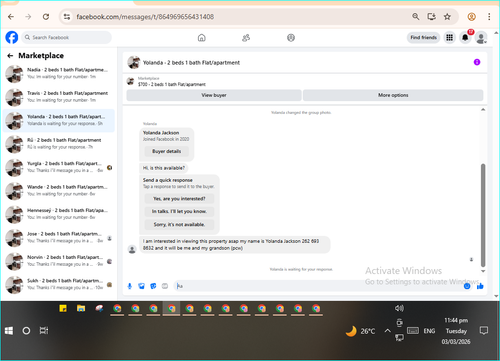Click Yolanda's message about viewing the property

click(235, 245)
